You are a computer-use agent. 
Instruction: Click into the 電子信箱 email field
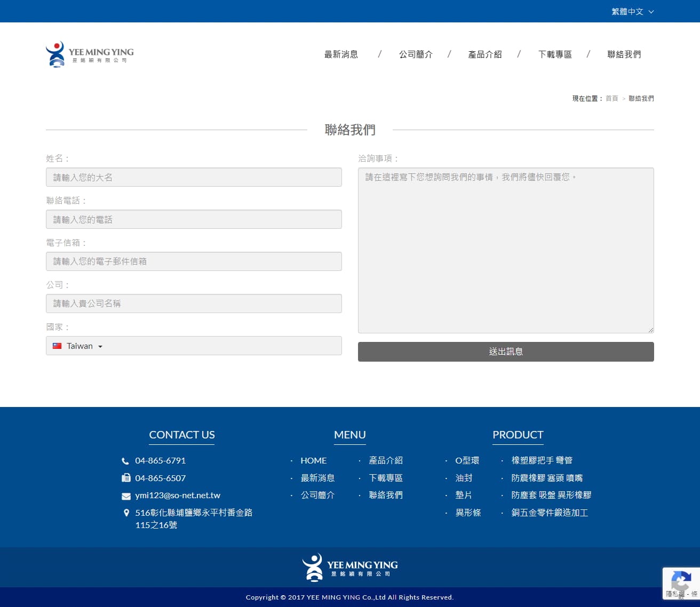pyautogui.click(x=194, y=261)
